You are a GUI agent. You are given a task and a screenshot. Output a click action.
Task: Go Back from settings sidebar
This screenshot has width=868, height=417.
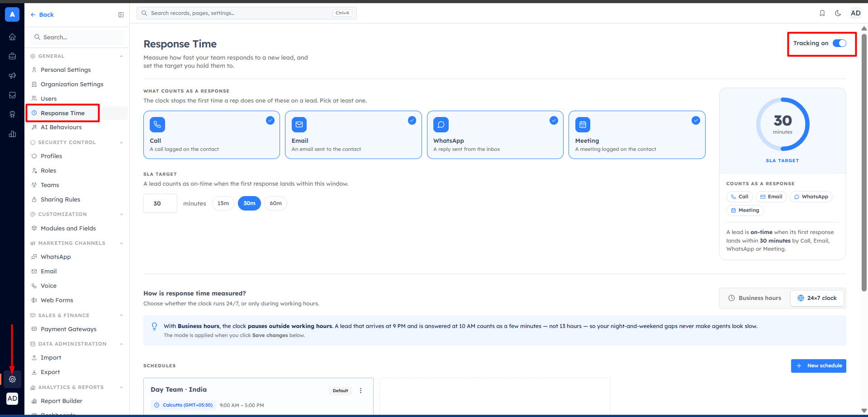[x=42, y=15]
